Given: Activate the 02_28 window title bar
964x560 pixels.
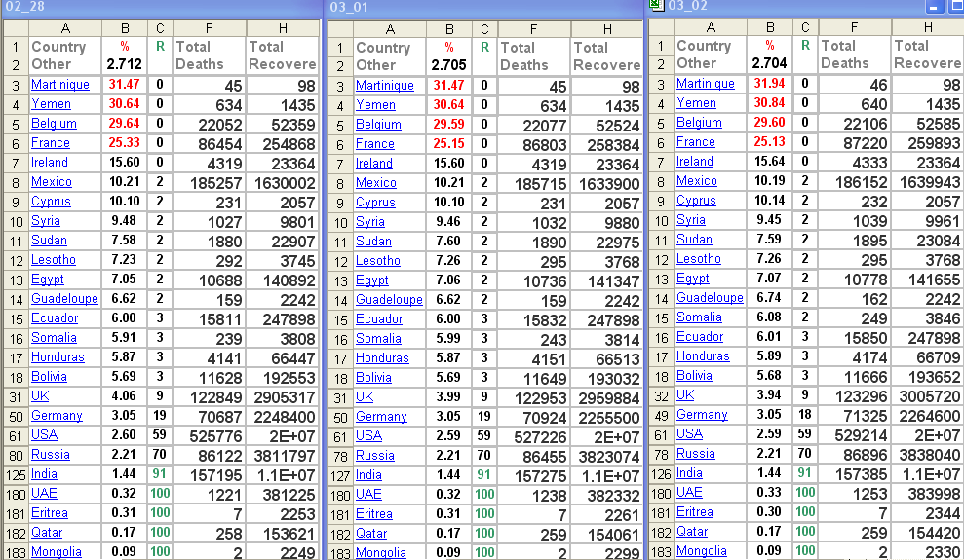Looking at the screenshot, I should tap(161, 8).
